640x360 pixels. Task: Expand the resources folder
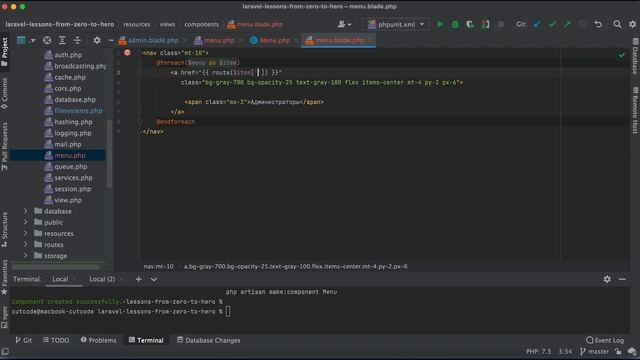[25, 233]
